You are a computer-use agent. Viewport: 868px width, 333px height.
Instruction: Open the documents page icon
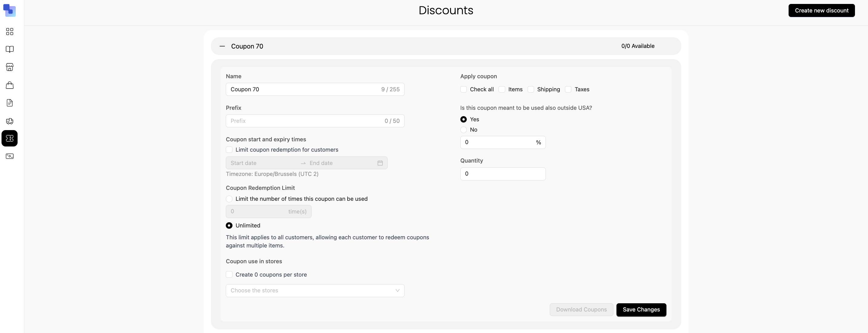[10, 103]
